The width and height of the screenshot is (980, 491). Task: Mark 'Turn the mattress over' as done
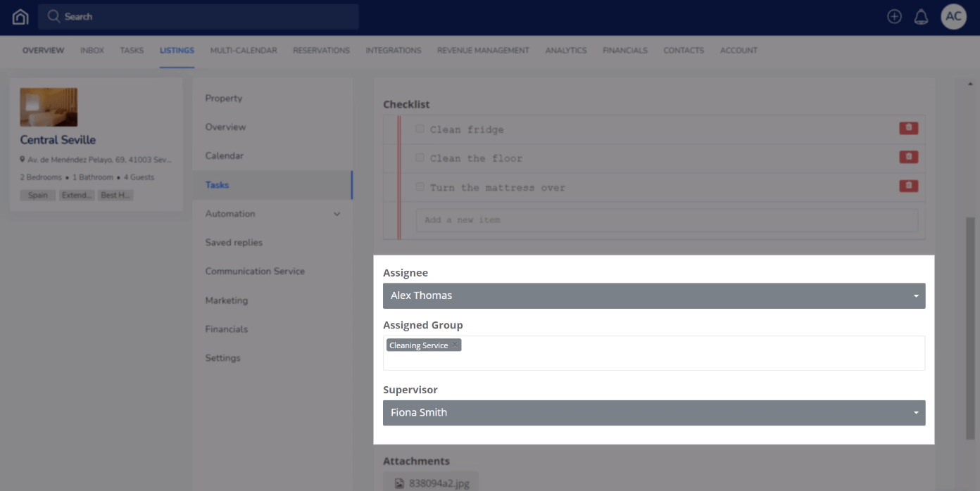(420, 187)
